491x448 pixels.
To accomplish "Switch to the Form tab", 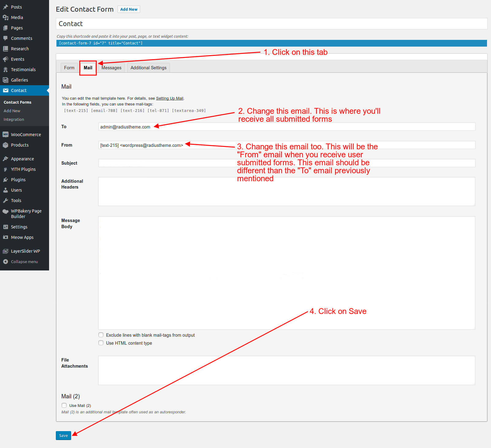I will point(69,68).
